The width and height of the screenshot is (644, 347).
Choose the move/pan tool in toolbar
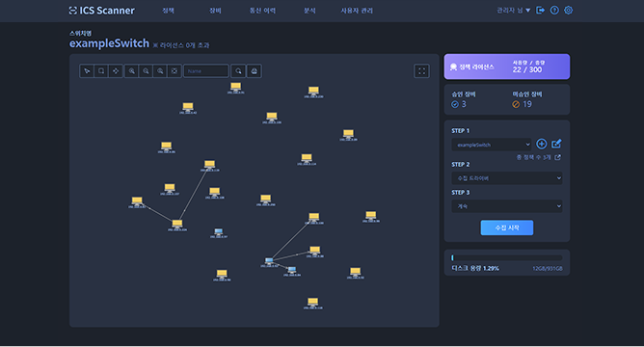pyautogui.click(x=116, y=71)
